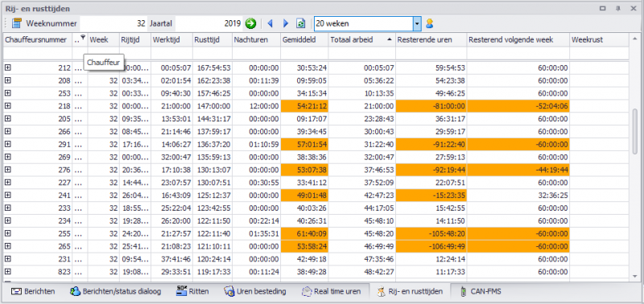
Task: Sort by Totaal arbeid column header
Action: click(x=361, y=39)
